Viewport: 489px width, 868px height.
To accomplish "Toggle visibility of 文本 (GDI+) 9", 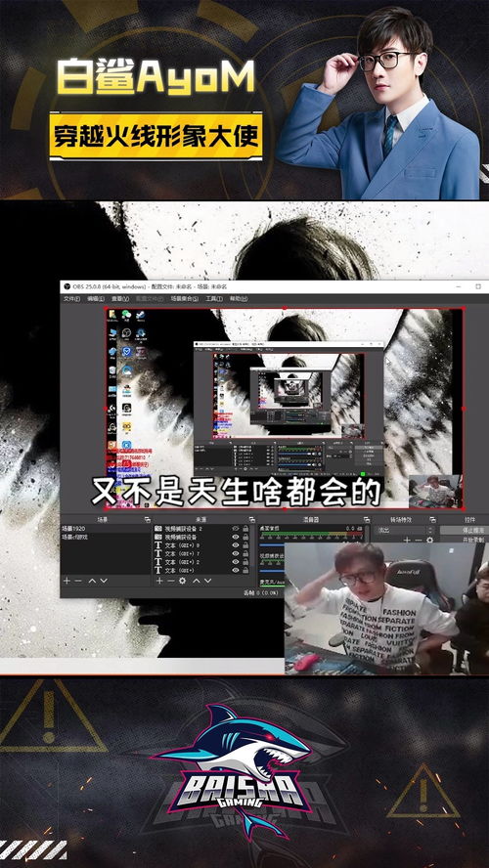I will [236, 545].
